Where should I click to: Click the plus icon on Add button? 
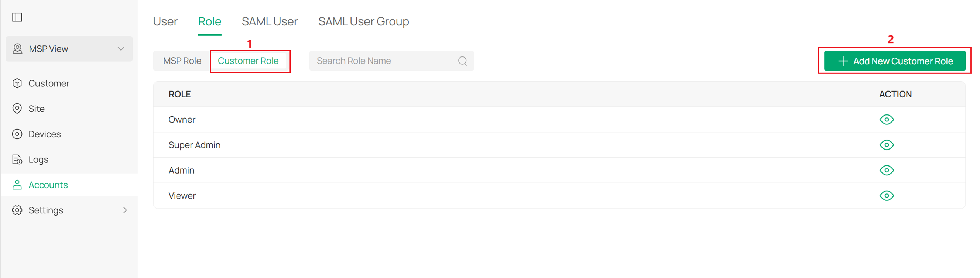tap(843, 61)
